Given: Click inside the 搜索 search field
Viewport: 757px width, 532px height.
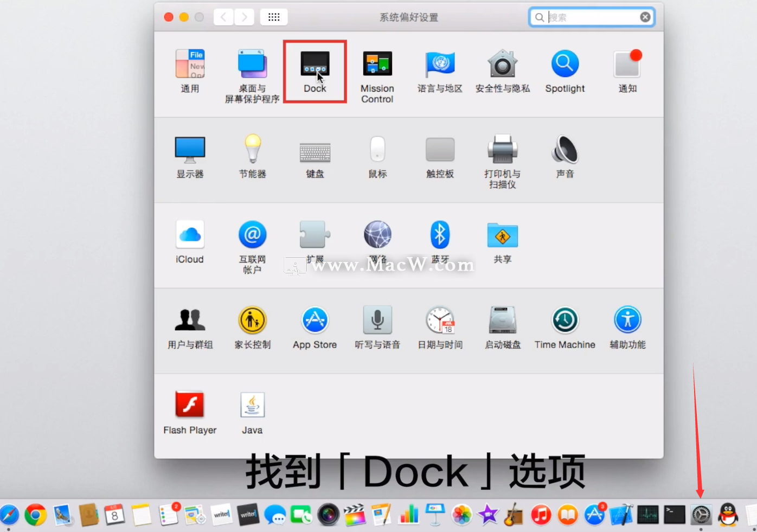Looking at the screenshot, I should (x=586, y=17).
